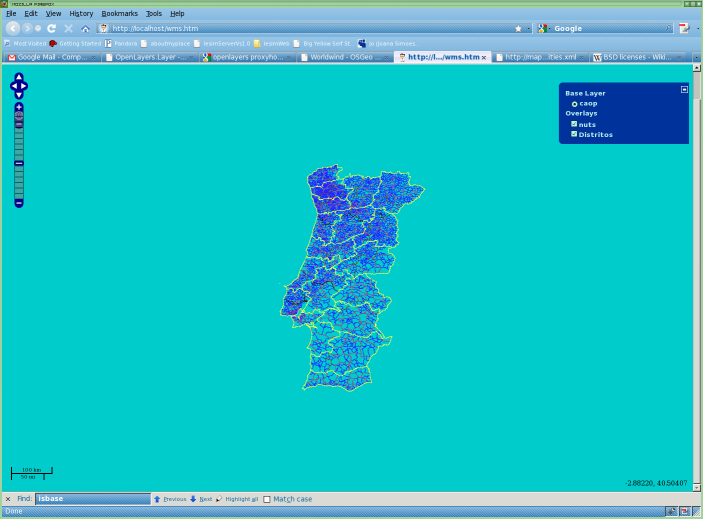Image resolution: width=703 pixels, height=519 pixels.
Task: Go to browser Home page icon
Action: (x=85, y=28)
